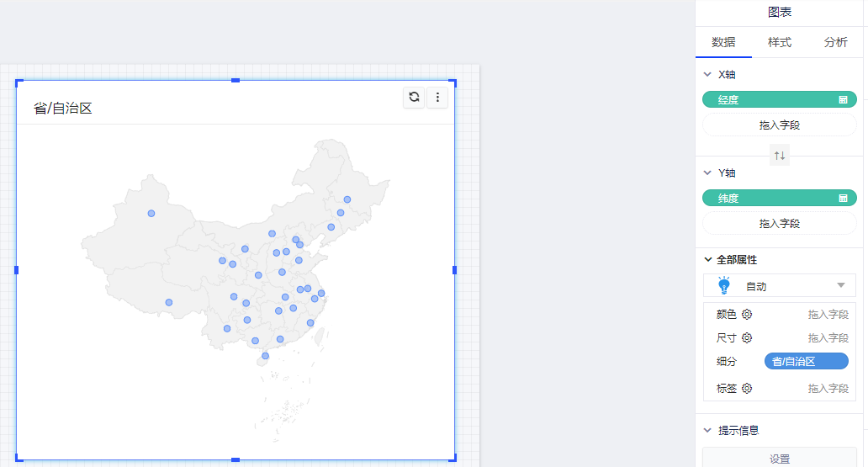This screenshot has width=868, height=467.
Task: Click the 设置 button under 提示信息
Action: 780,459
